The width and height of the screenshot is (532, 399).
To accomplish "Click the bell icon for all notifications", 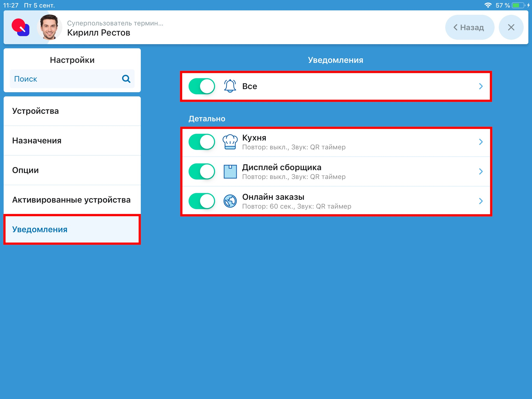I will tap(230, 86).
